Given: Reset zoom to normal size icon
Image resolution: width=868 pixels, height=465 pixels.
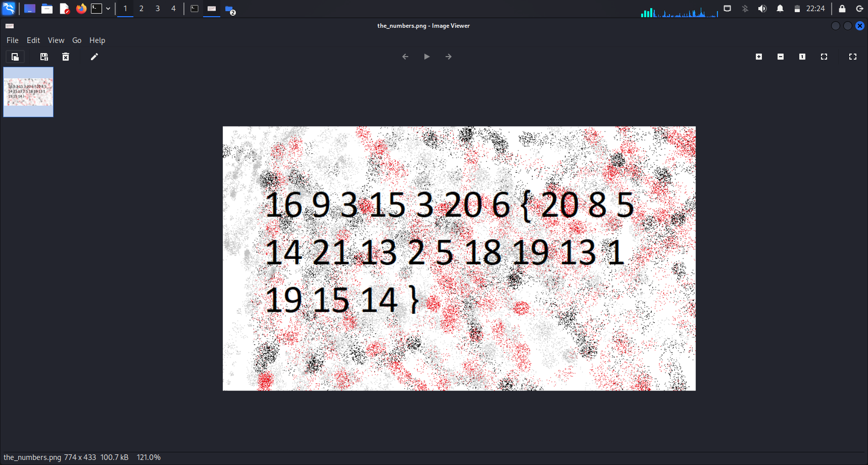Looking at the screenshot, I should (x=802, y=57).
